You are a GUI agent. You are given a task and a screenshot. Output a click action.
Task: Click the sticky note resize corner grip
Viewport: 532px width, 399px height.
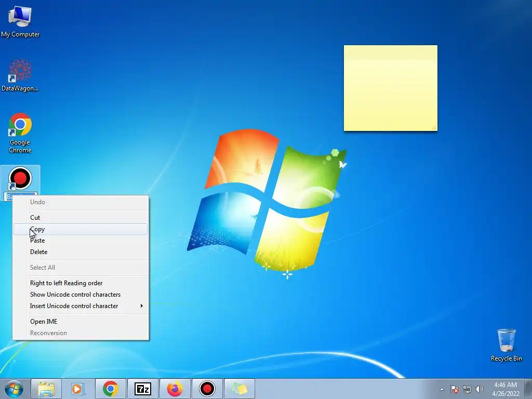434,128
